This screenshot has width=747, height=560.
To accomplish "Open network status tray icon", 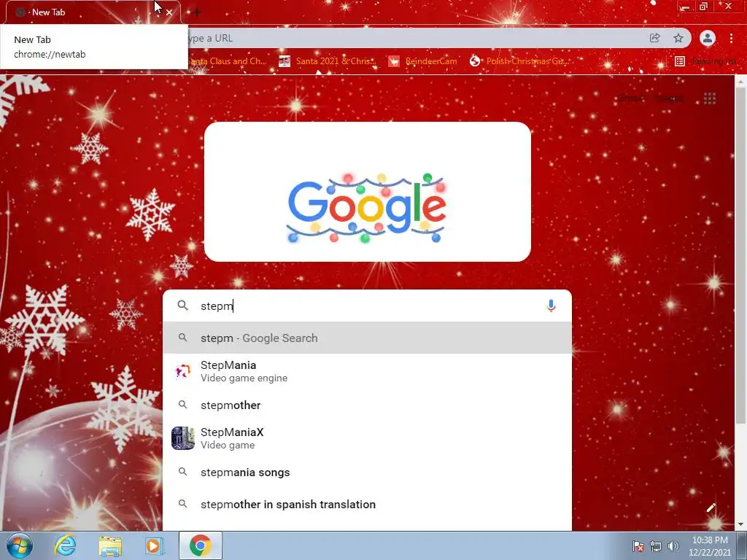I will [x=656, y=546].
